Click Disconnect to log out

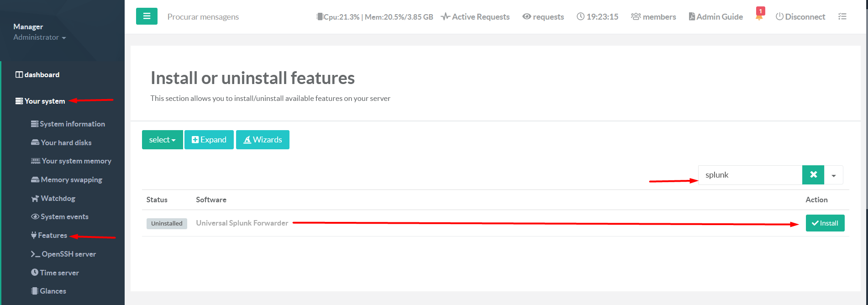[800, 17]
